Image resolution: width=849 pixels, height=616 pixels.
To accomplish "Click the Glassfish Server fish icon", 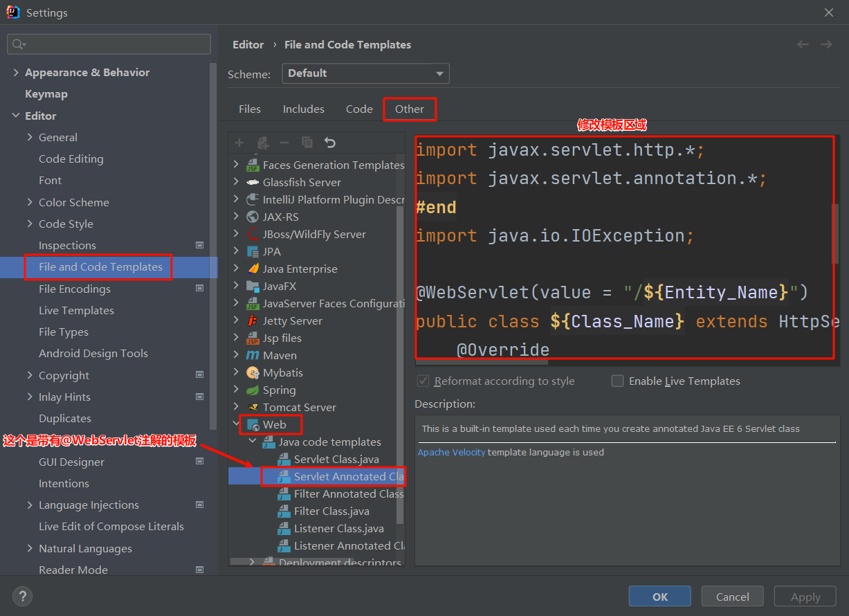I will tap(253, 182).
